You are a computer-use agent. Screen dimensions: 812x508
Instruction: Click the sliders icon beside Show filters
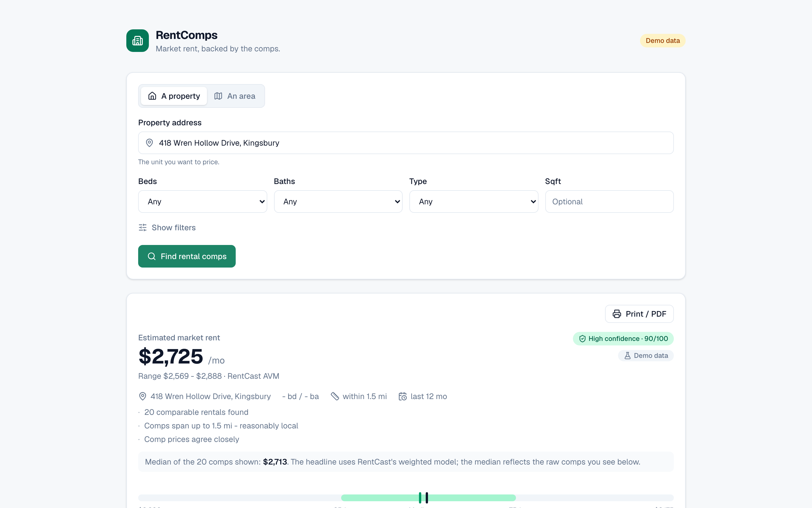tap(143, 227)
